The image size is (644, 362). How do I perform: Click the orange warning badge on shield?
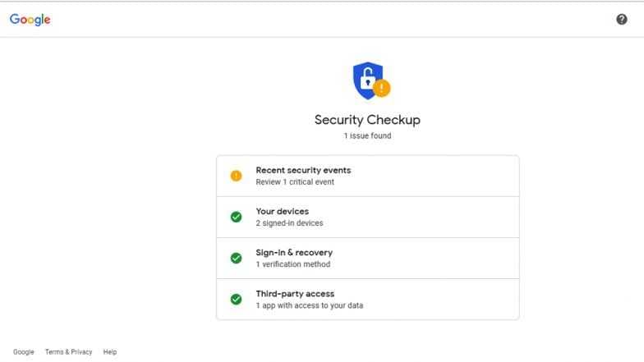tap(381, 88)
